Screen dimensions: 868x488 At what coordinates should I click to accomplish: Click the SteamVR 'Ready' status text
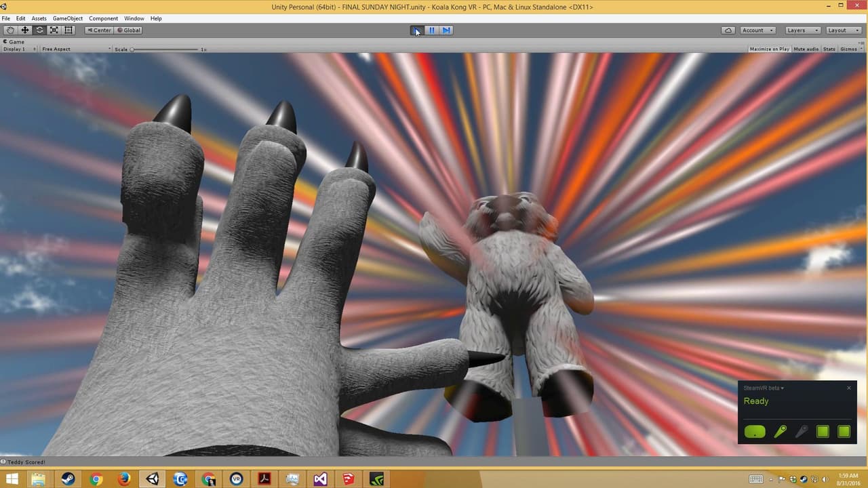[x=756, y=401]
